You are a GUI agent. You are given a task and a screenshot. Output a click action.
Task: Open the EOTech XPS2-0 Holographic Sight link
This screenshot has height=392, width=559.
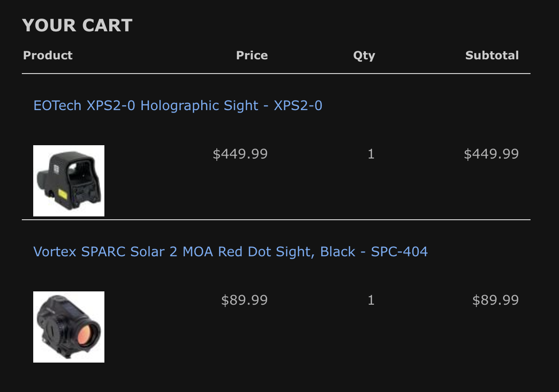click(177, 105)
